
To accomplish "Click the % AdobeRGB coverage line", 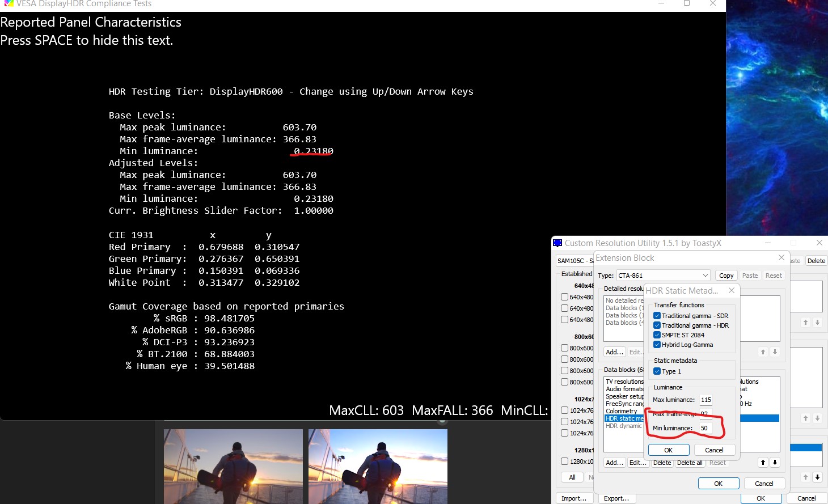I will tap(193, 331).
